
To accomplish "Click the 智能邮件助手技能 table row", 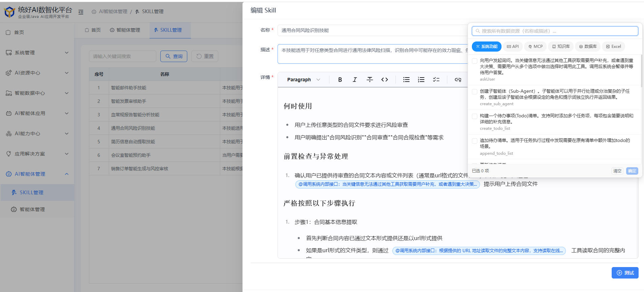I will (166, 88).
